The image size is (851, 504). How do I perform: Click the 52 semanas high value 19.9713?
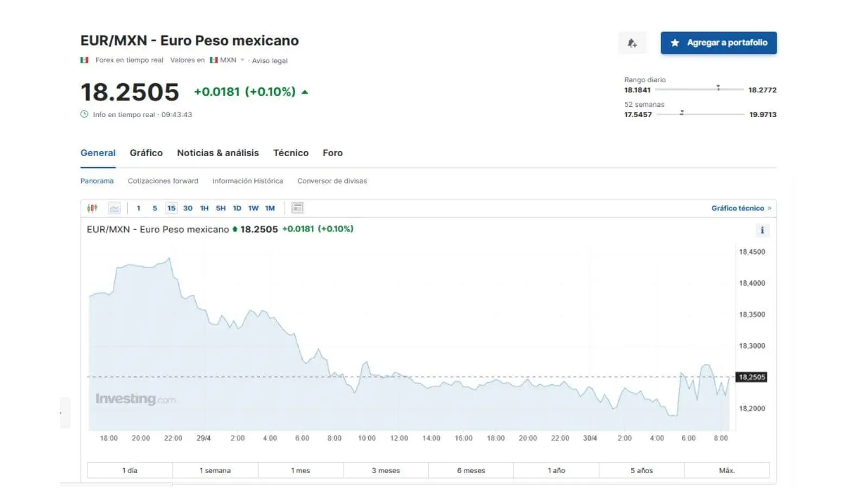click(763, 114)
